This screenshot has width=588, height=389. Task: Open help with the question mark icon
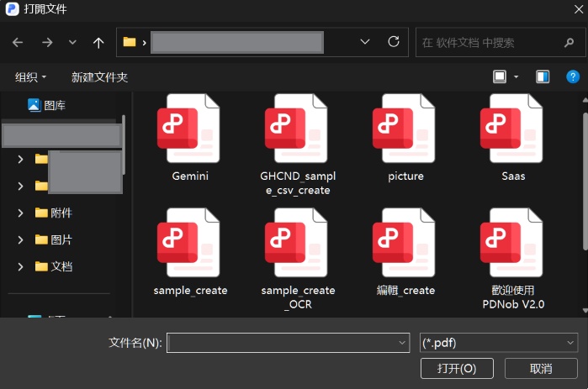[x=572, y=76]
